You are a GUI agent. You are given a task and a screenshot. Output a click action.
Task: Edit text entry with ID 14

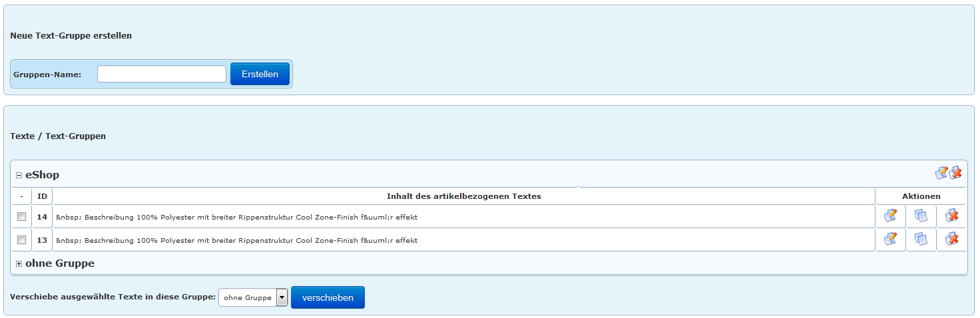tap(890, 216)
